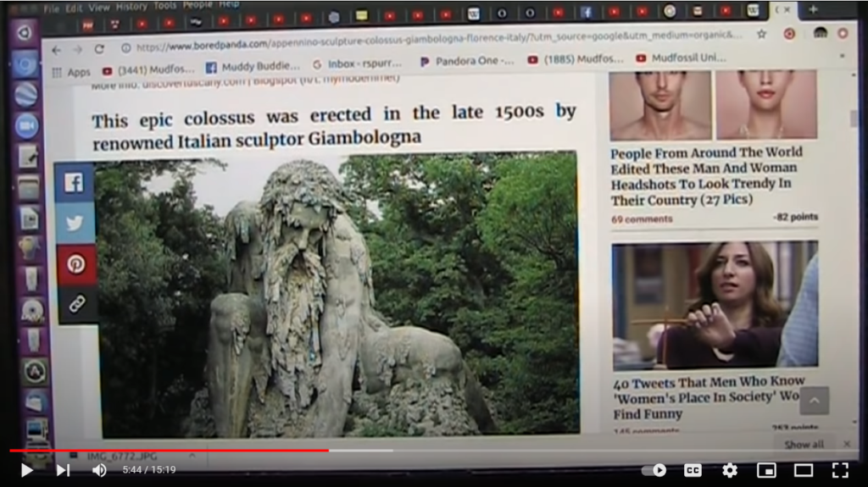Enter fullscreen mode

click(x=839, y=470)
